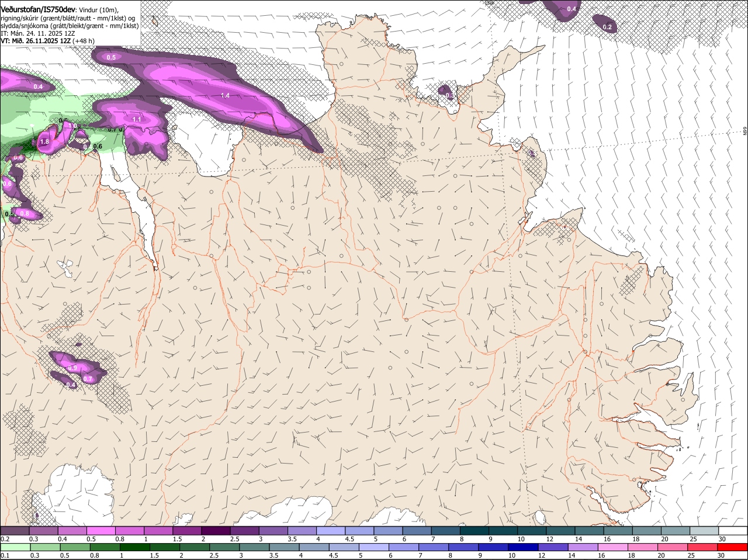
Task: Click the 1.4 value in the large pink snow band
Action: click(225, 95)
